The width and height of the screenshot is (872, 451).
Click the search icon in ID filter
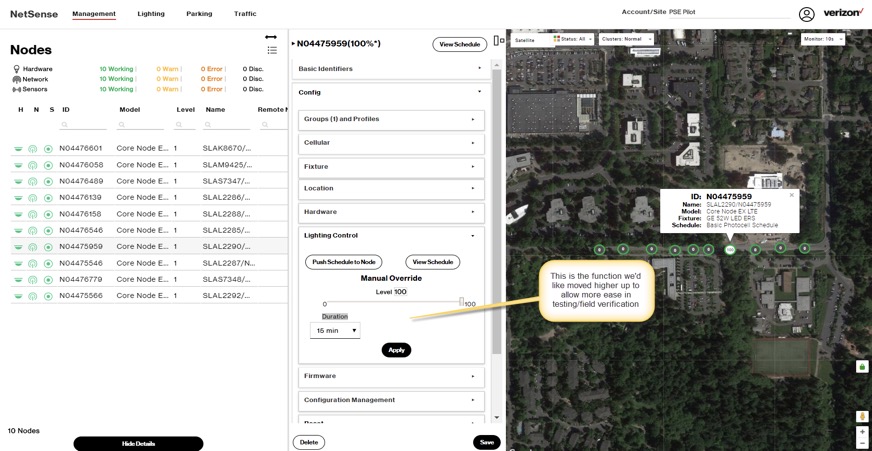[65, 125]
